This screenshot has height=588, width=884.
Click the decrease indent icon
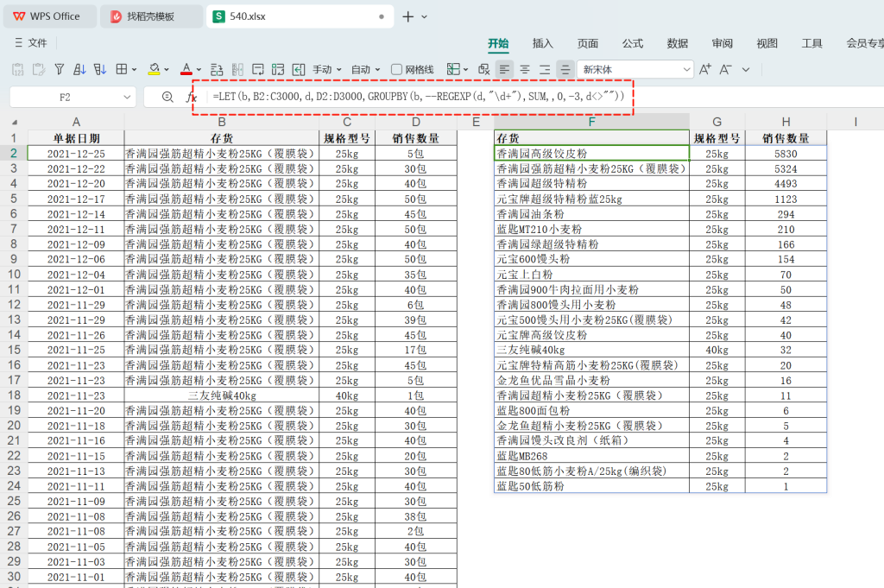299,69
